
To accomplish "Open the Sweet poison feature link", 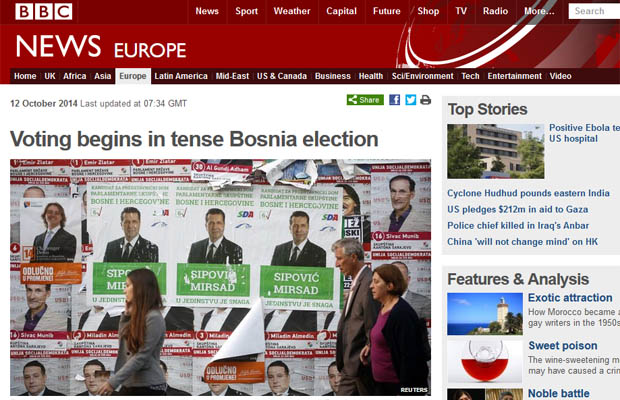I will pos(563,346).
